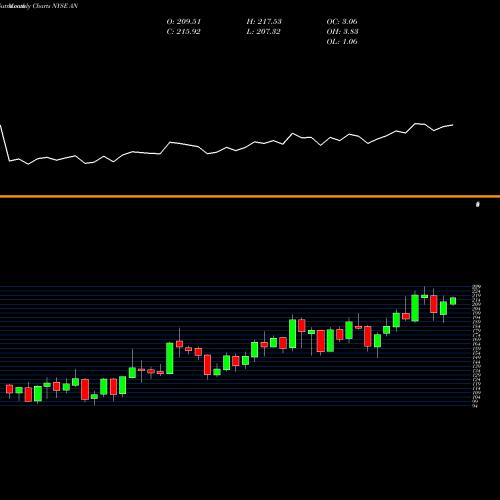The width and height of the screenshot is (500, 500).
Task: Click the last green candle on the right
Action: [453, 301]
